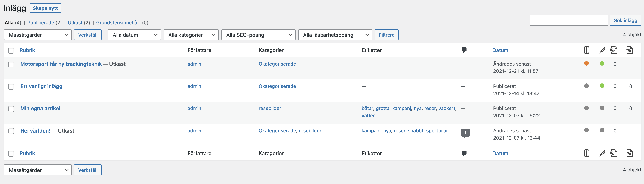Click the readability feather icon in header

click(x=602, y=50)
